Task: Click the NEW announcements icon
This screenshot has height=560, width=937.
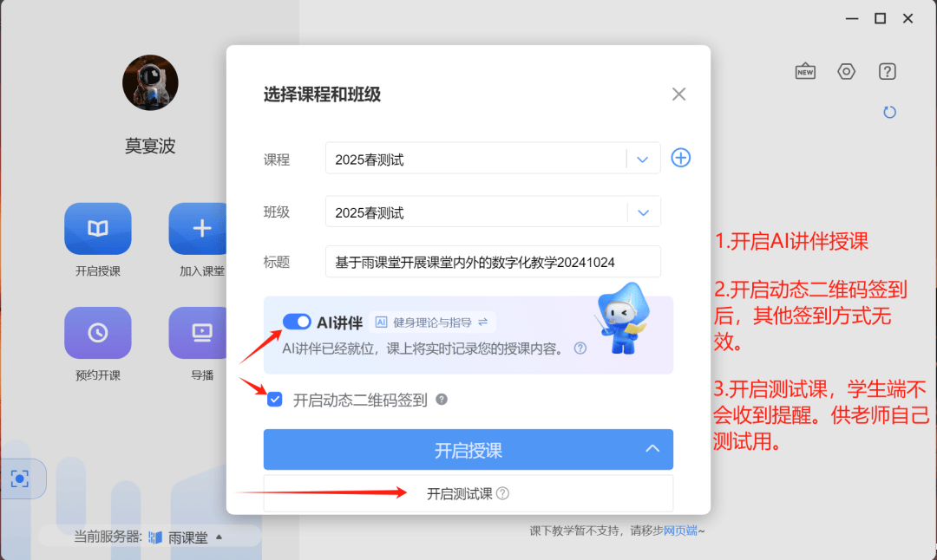Action: [x=805, y=72]
